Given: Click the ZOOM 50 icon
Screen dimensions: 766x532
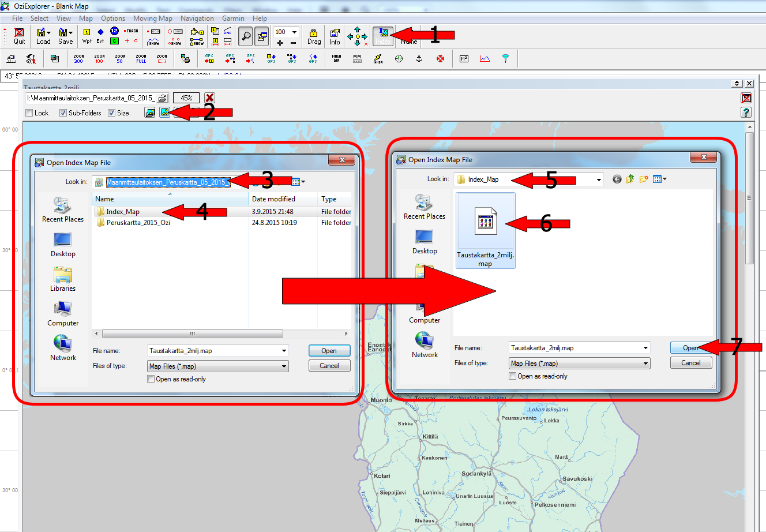Looking at the screenshot, I should [x=120, y=59].
